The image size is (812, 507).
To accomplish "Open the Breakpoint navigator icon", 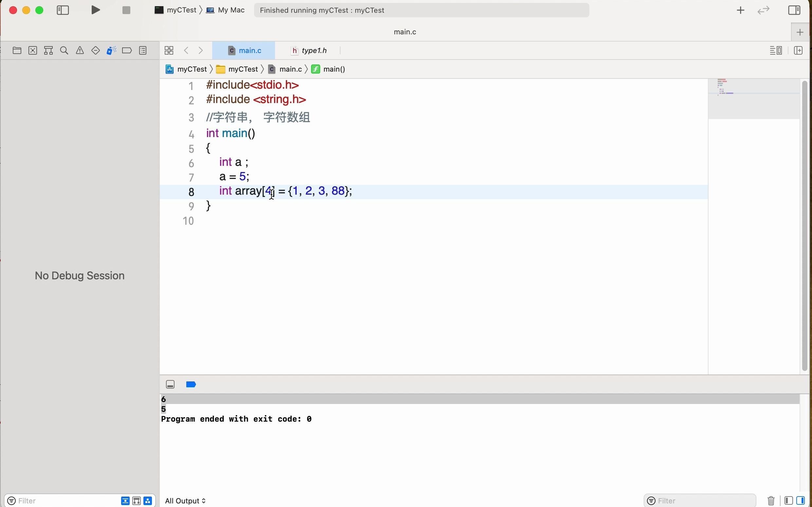I will [x=127, y=51].
